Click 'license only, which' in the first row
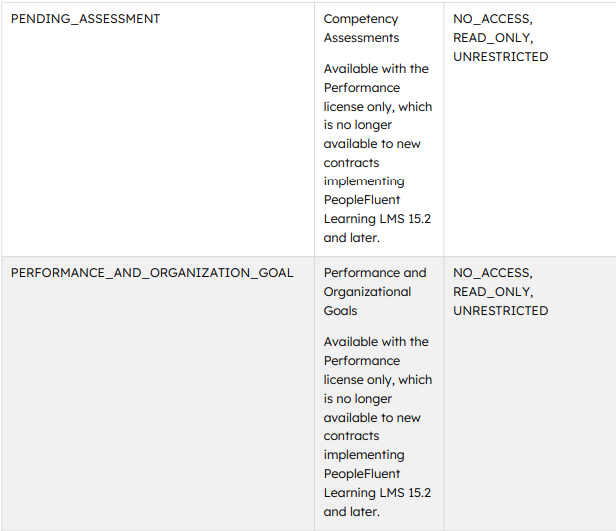The height and width of the screenshot is (531, 616). [377, 107]
